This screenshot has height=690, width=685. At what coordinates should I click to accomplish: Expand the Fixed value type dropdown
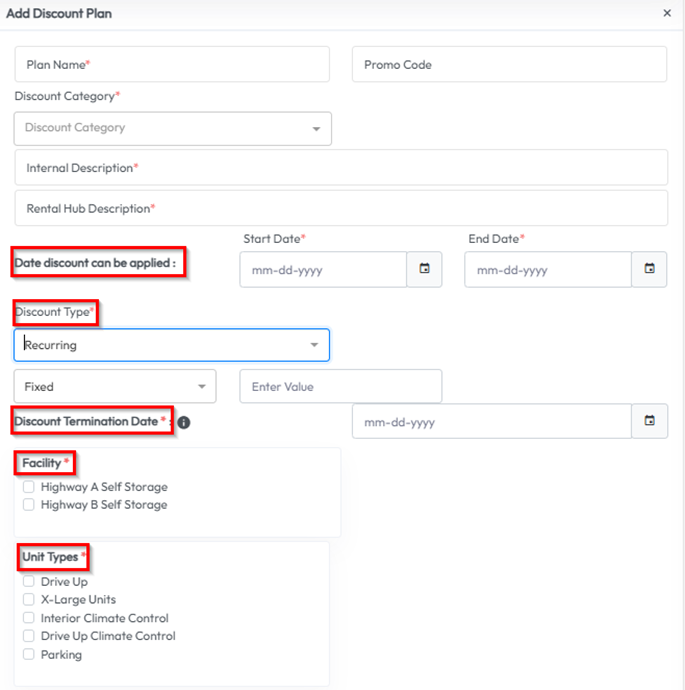click(x=115, y=386)
